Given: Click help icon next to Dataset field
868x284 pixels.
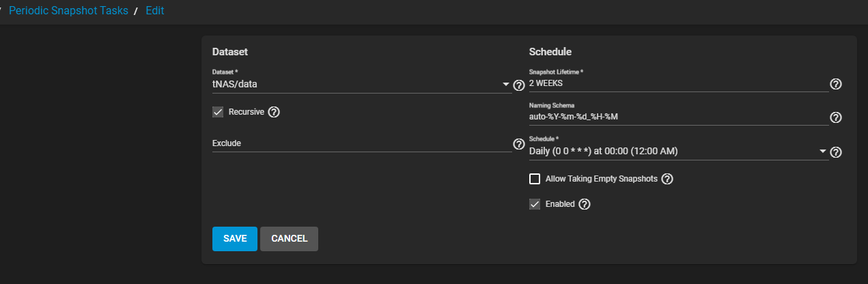Looking at the screenshot, I should (518, 85).
